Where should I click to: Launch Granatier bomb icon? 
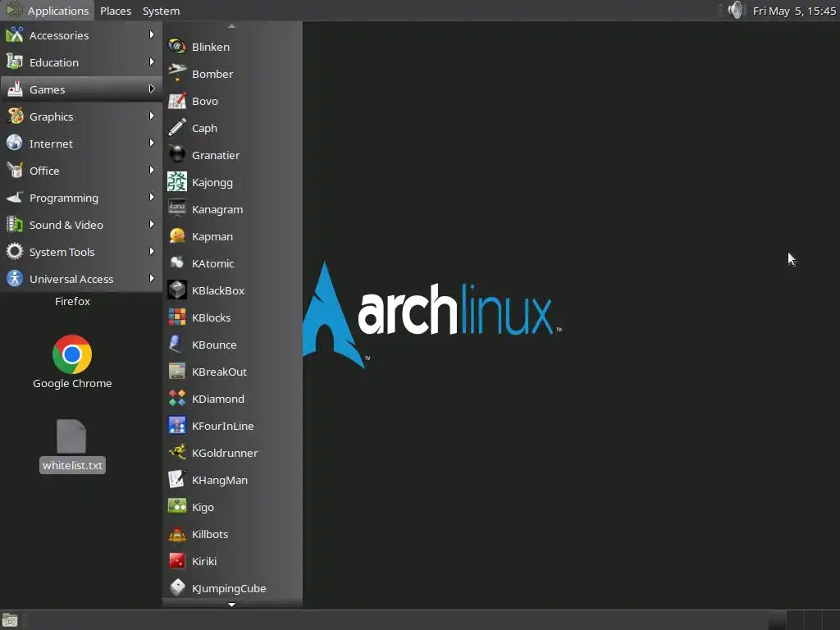(177, 155)
